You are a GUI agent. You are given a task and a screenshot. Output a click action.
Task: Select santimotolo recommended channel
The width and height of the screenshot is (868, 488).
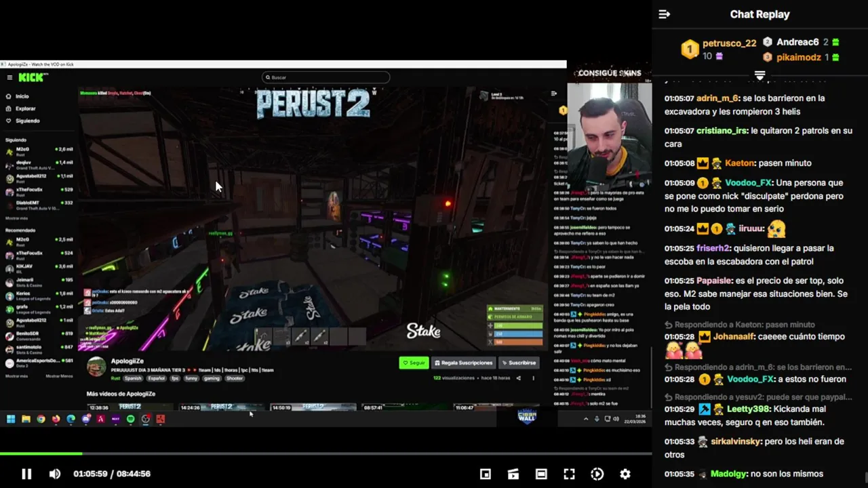(x=39, y=348)
